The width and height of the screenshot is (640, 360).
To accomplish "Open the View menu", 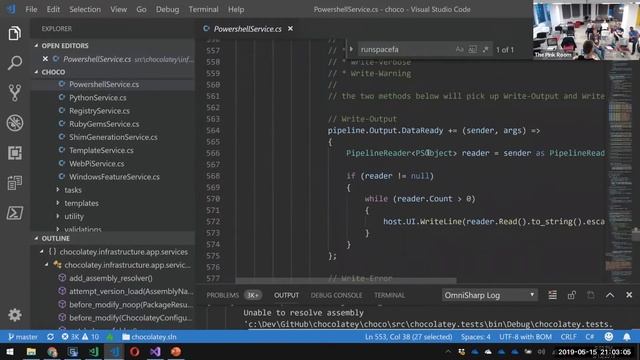I will pos(118,9).
